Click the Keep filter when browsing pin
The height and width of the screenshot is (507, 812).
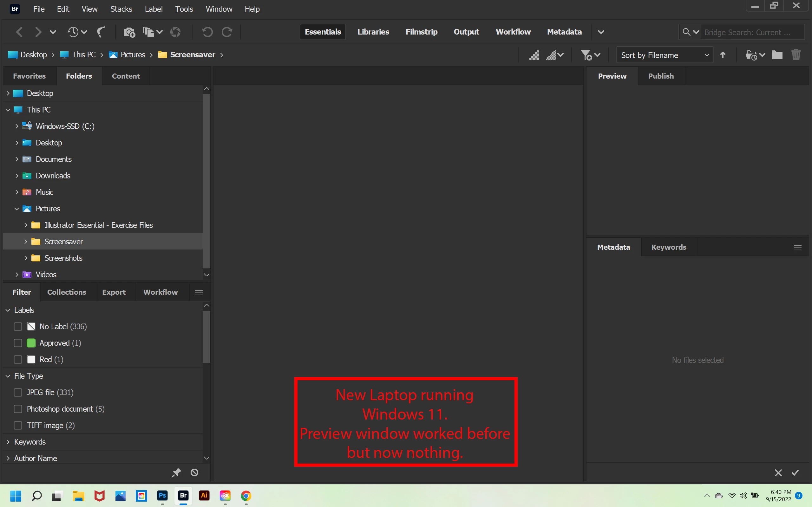(x=176, y=472)
